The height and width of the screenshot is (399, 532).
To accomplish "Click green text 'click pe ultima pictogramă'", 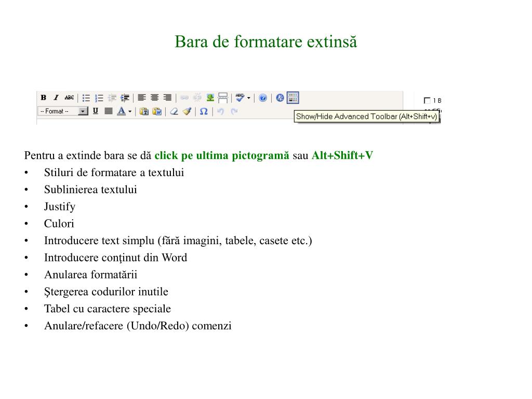I will pos(222,155).
